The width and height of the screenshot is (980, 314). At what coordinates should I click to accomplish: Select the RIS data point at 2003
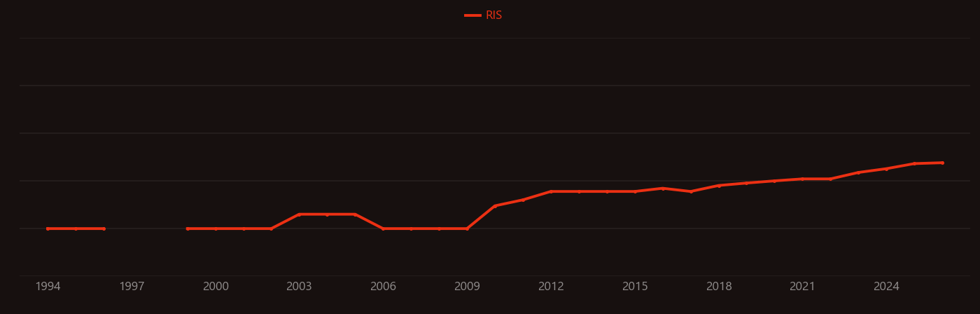click(x=299, y=214)
